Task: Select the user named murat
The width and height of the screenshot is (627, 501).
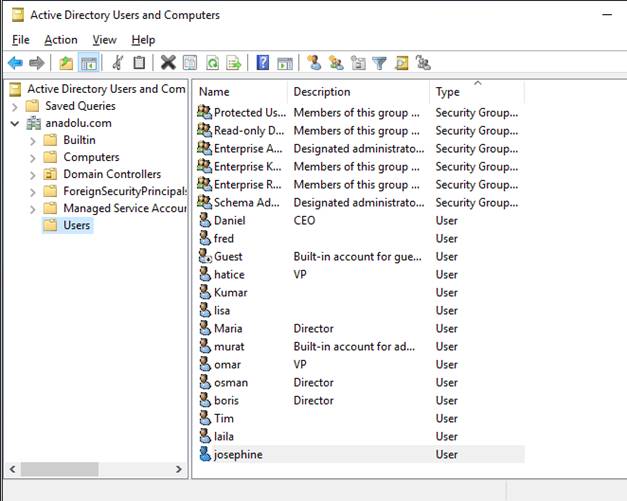Action: 229,346
